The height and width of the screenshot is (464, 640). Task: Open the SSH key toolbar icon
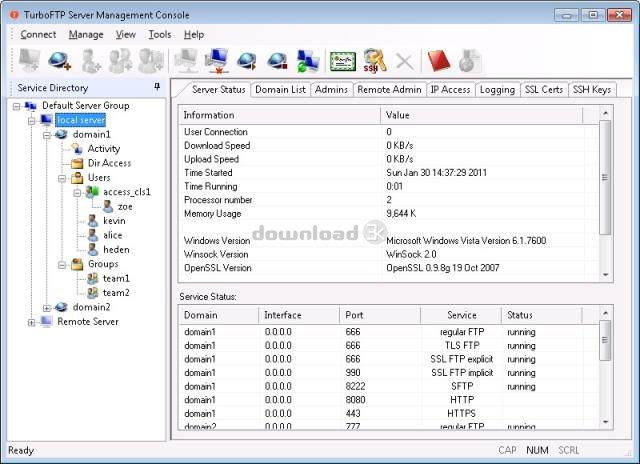click(x=374, y=60)
